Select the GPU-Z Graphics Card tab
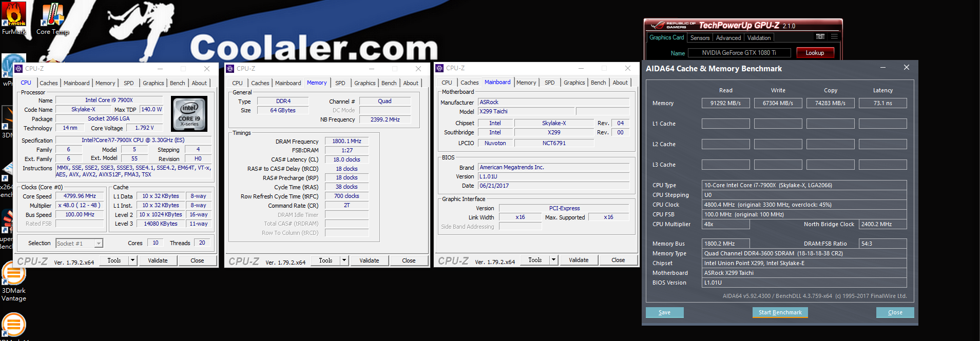 (666, 37)
